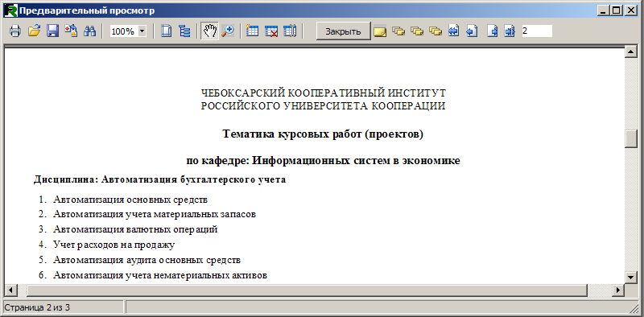Click the horizontal scrollbar right arrow
The image size is (644, 317).
coord(618,290)
